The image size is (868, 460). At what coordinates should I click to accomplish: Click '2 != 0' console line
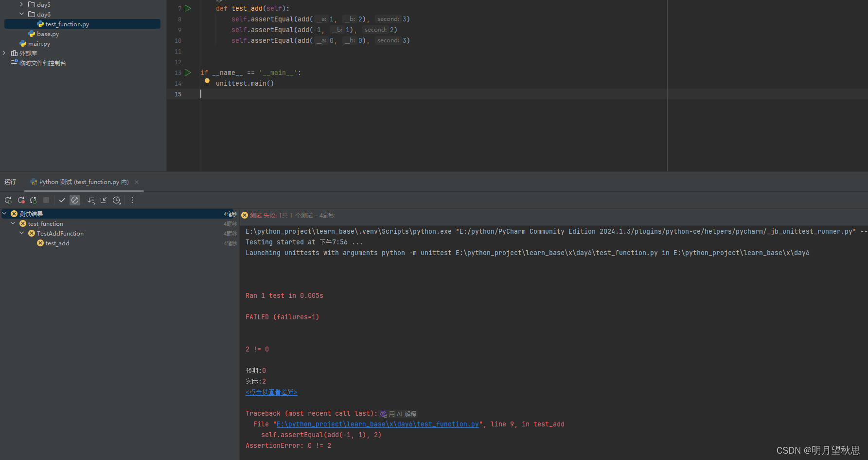(x=257, y=350)
